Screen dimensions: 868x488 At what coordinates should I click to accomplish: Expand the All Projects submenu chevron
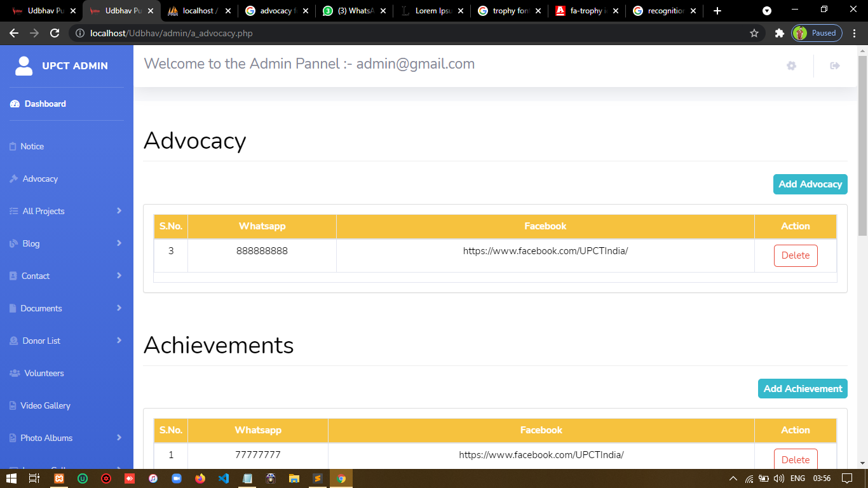click(x=119, y=210)
